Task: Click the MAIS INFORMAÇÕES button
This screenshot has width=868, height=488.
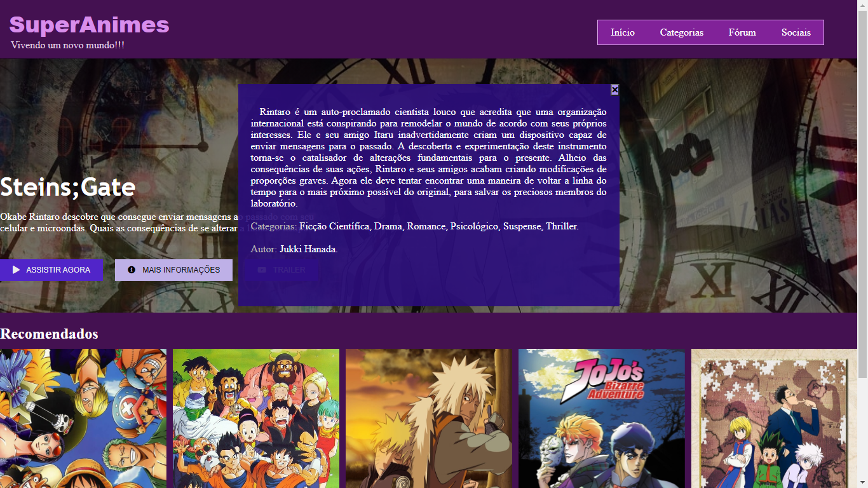Action: [173, 269]
